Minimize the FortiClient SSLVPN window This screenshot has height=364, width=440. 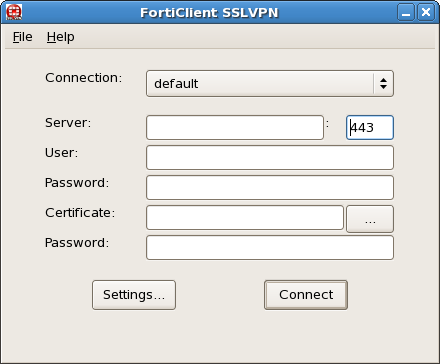[406, 12]
